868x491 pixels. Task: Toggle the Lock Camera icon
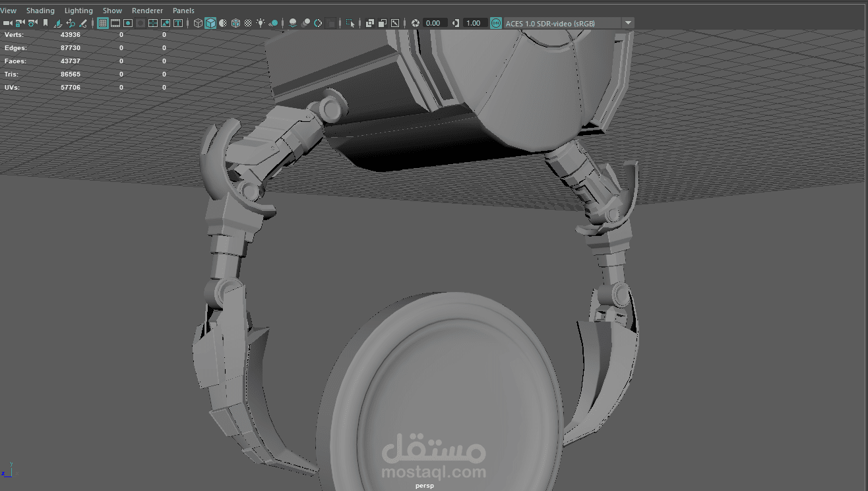[20, 23]
